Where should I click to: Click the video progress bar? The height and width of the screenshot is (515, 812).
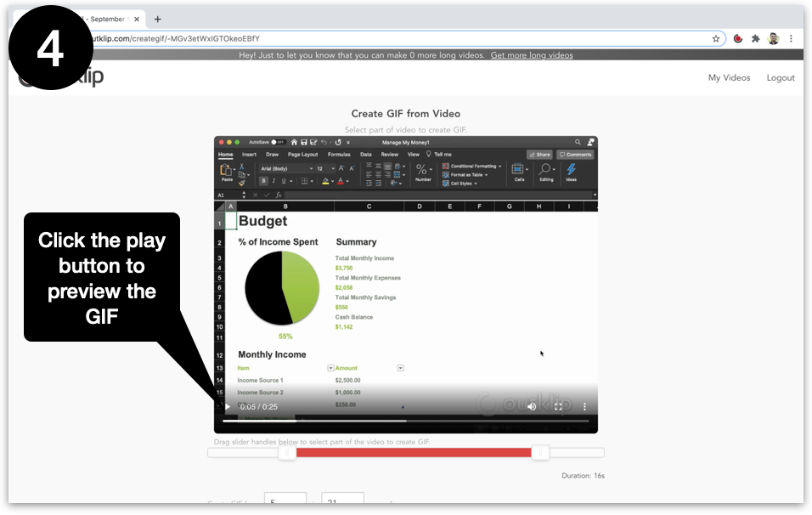(405, 421)
